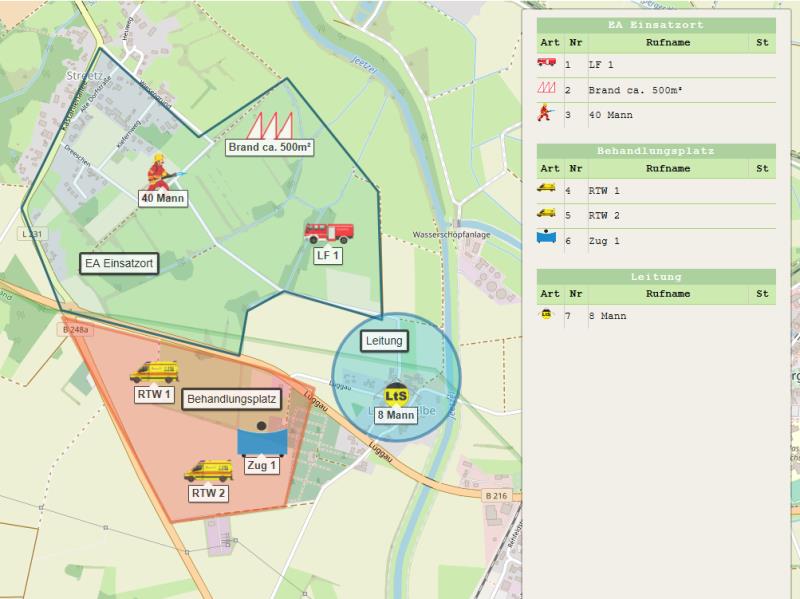Select the RTW 2 ambulance icon on map

(x=208, y=470)
